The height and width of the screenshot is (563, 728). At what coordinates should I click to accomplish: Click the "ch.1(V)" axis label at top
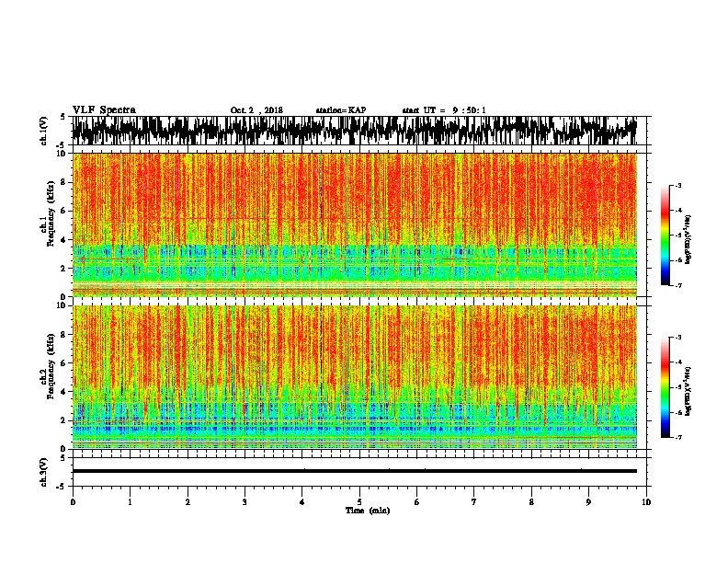point(44,131)
